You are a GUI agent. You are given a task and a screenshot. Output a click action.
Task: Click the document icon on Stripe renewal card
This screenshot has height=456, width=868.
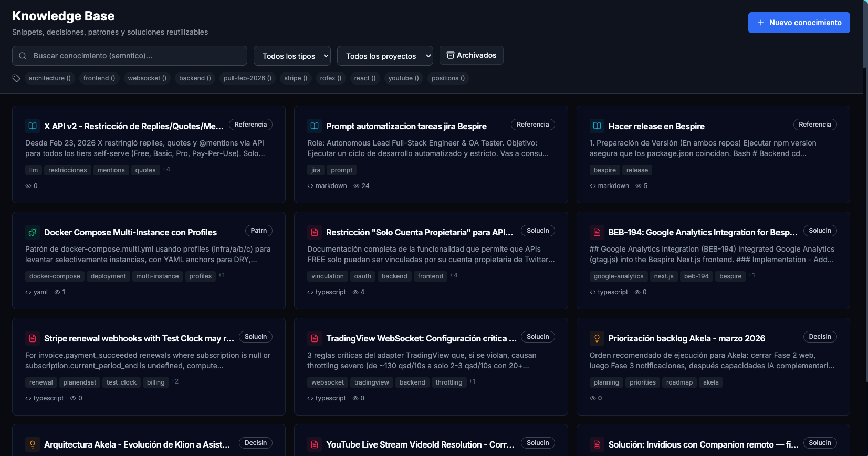point(33,338)
